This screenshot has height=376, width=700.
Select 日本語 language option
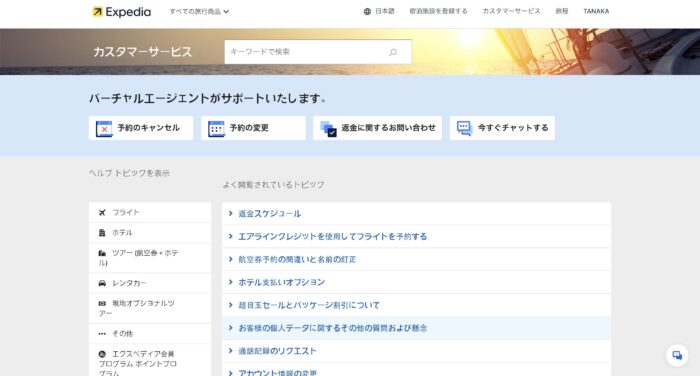384,11
